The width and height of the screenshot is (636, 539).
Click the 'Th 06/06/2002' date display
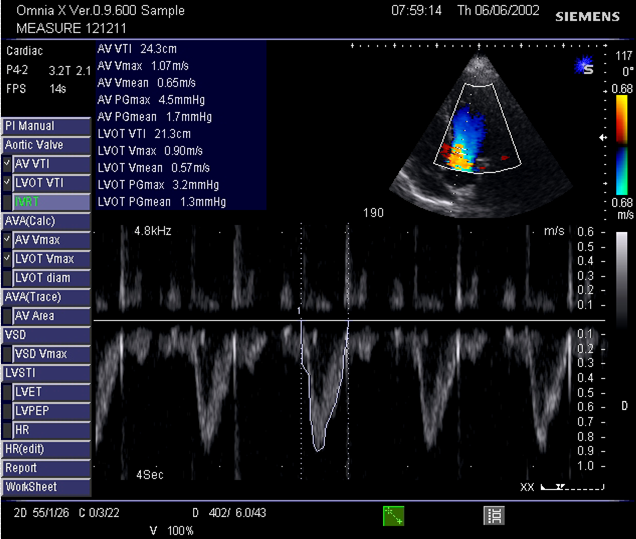coord(498,11)
